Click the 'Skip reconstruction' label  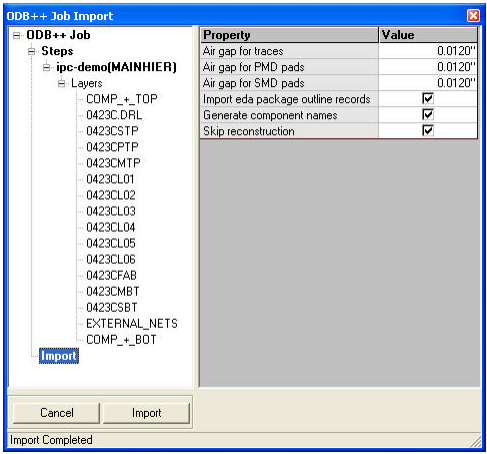coord(249,131)
